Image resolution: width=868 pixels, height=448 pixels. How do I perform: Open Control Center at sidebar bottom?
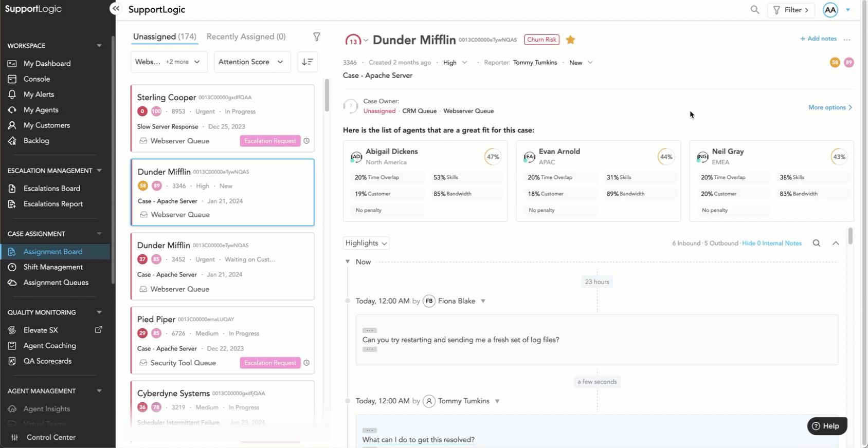point(51,437)
